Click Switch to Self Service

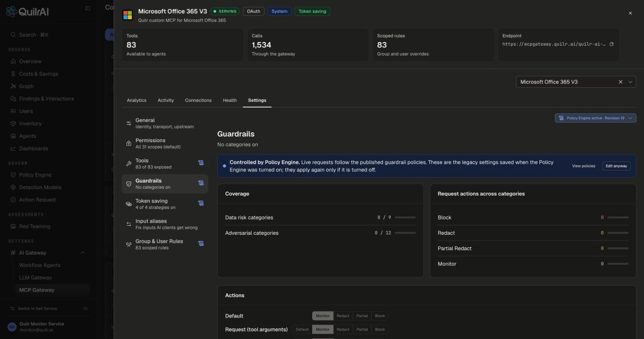coord(37,308)
